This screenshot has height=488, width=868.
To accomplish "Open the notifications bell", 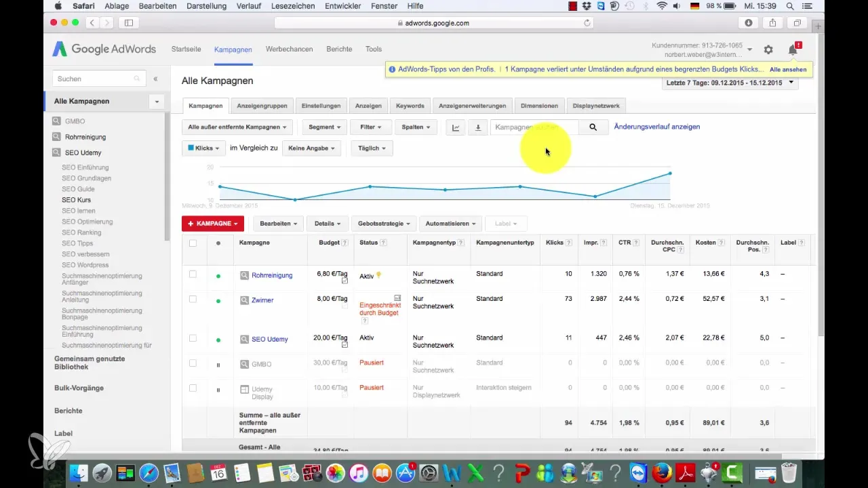I will point(793,49).
